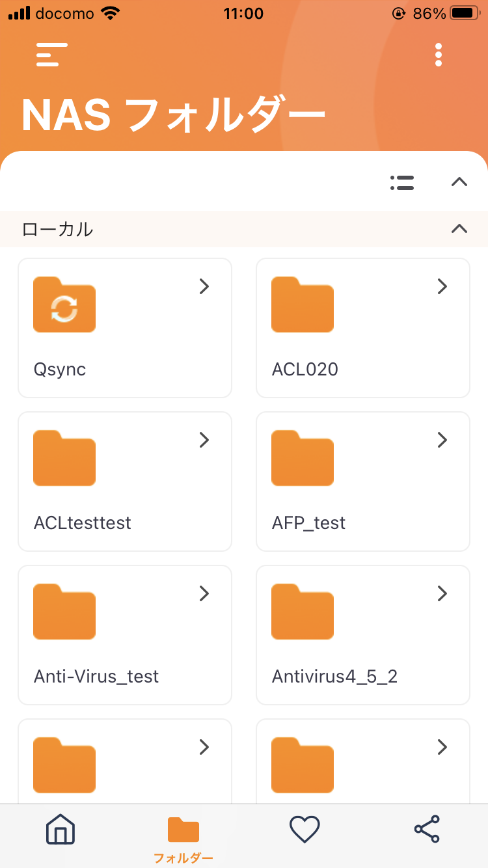Viewport: 488px width, 868px height.
Task: Open the Antivirus4_5_2 folder icon
Action: tap(303, 612)
